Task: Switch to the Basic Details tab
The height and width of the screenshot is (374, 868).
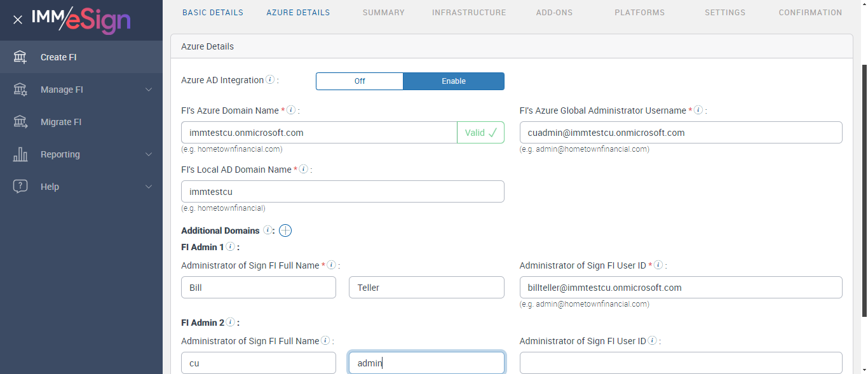Action: click(x=213, y=13)
